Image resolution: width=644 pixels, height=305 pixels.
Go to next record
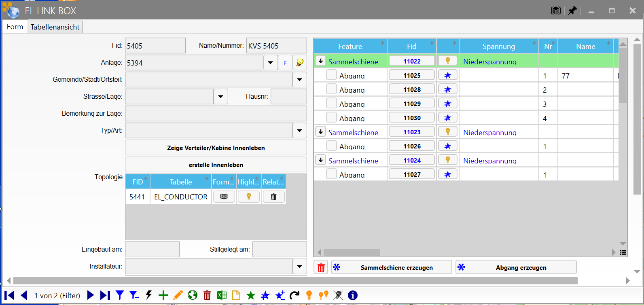point(91,295)
